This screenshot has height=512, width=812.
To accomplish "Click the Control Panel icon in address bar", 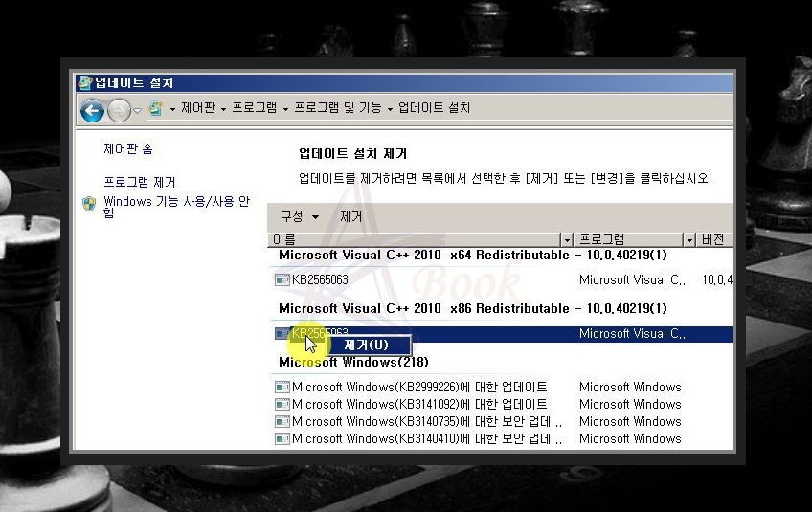I will [155, 108].
